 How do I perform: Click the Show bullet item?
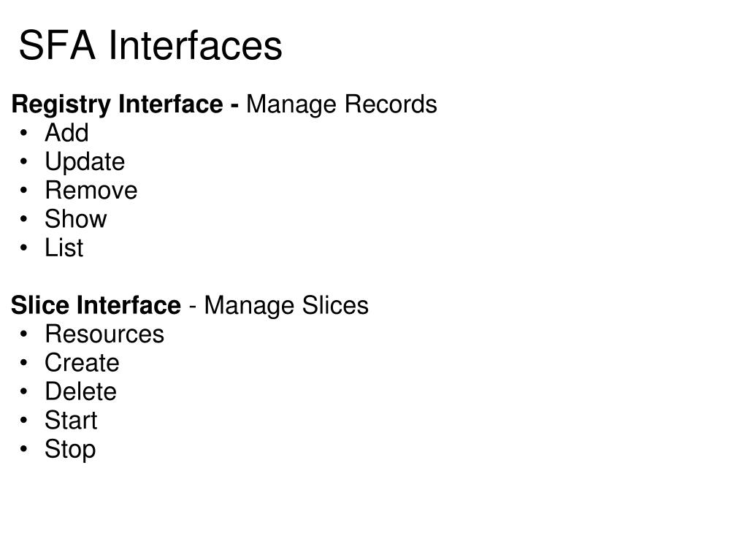tap(76, 219)
